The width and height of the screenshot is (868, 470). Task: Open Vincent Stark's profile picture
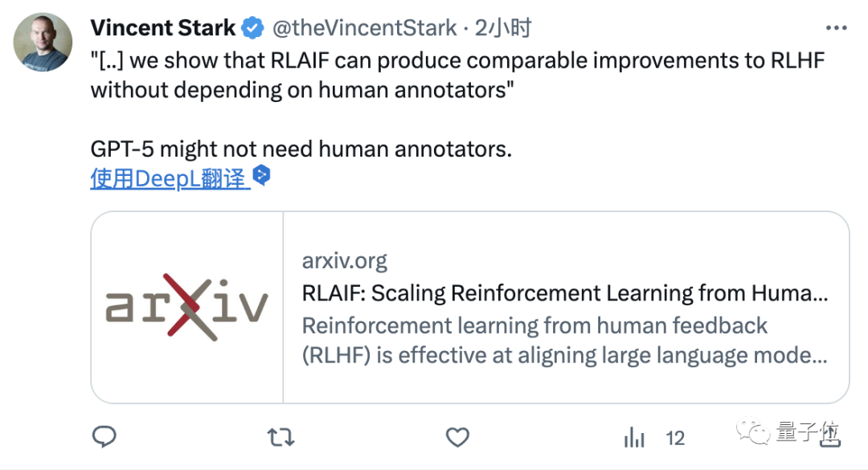pyautogui.click(x=43, y=42)
